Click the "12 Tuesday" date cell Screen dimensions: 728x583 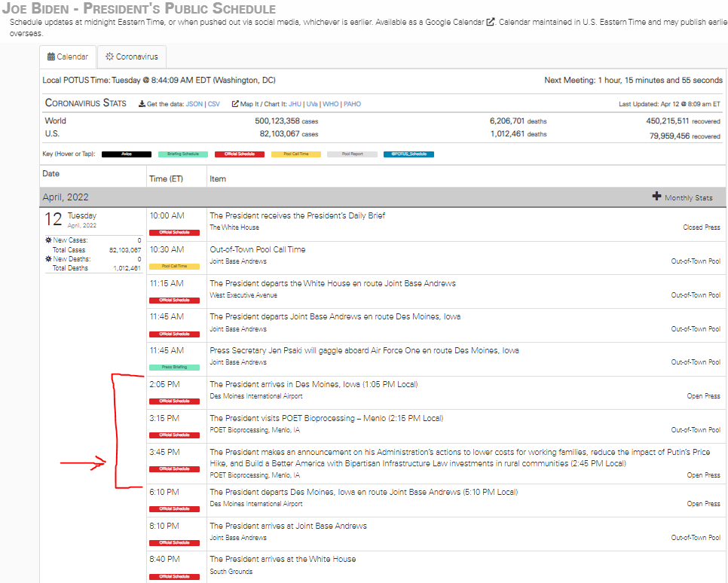click(x=70, y=219)
